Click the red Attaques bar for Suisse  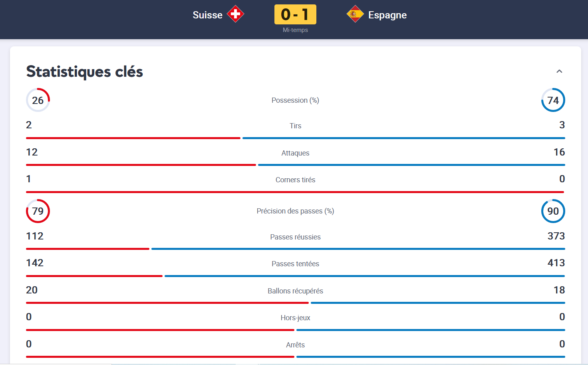141,165
